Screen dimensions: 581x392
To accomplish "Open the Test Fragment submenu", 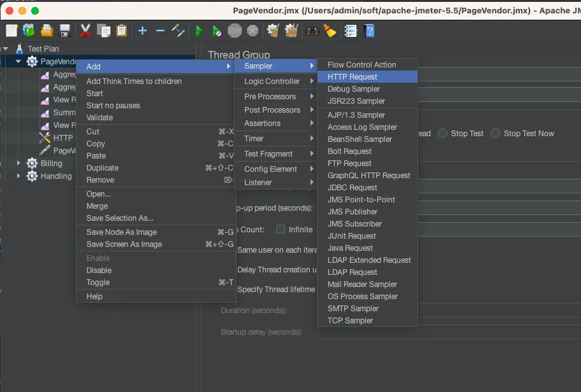I will (x=276, y=154).
